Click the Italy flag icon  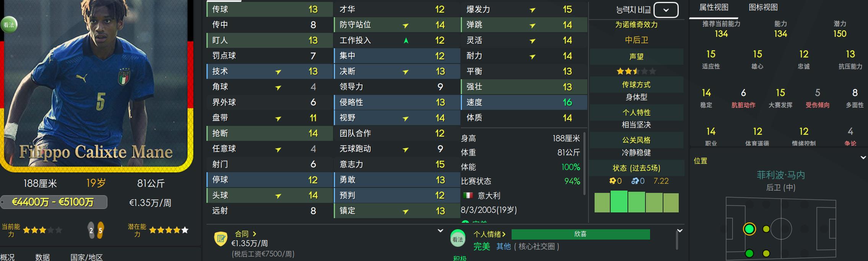point(468,196)
